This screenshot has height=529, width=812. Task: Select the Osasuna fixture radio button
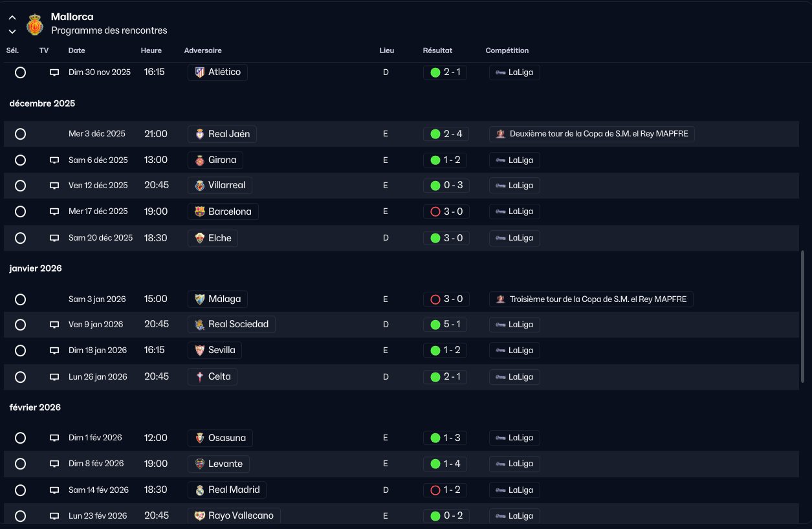(x=20, y=438)
